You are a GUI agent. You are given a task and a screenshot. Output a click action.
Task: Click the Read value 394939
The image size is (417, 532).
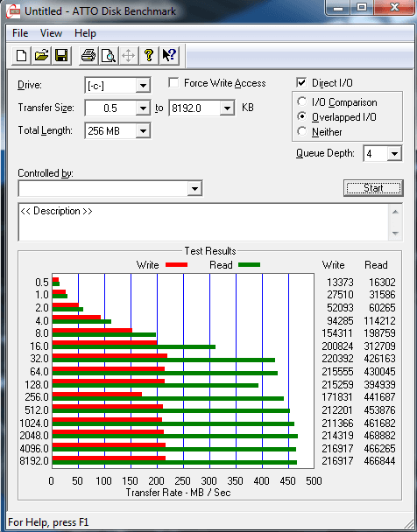click(x=379, y=385)
